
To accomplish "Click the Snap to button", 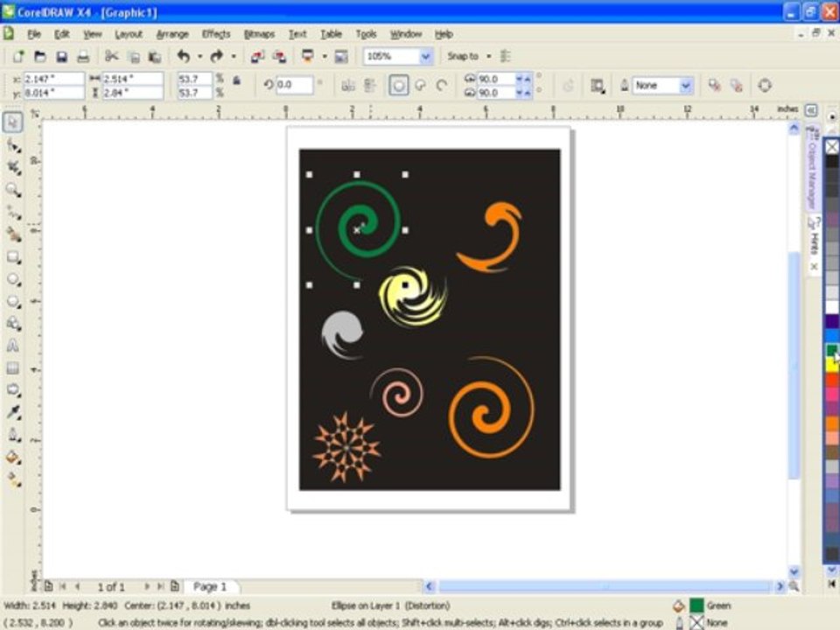I will (463, 56).
